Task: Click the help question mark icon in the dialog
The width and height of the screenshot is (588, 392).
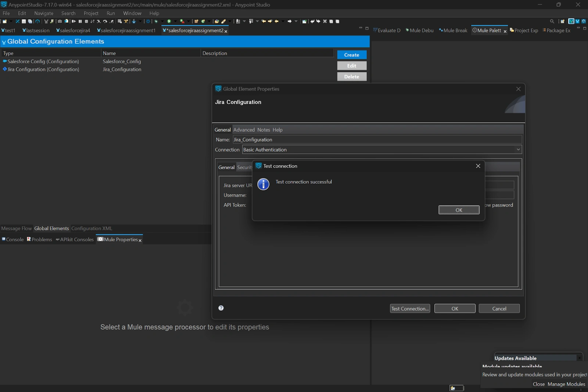Action: click(221, 308)
